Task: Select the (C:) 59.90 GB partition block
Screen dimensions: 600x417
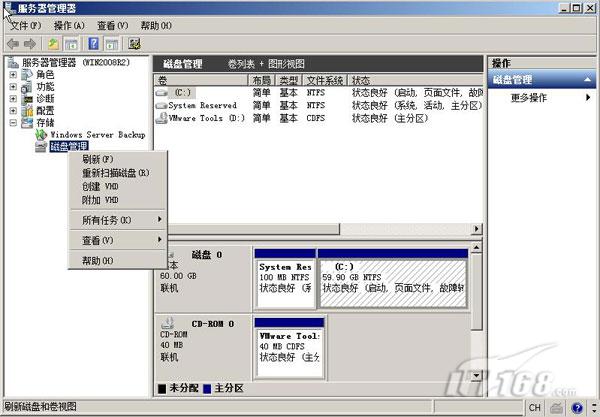Action: click(393, 279)
